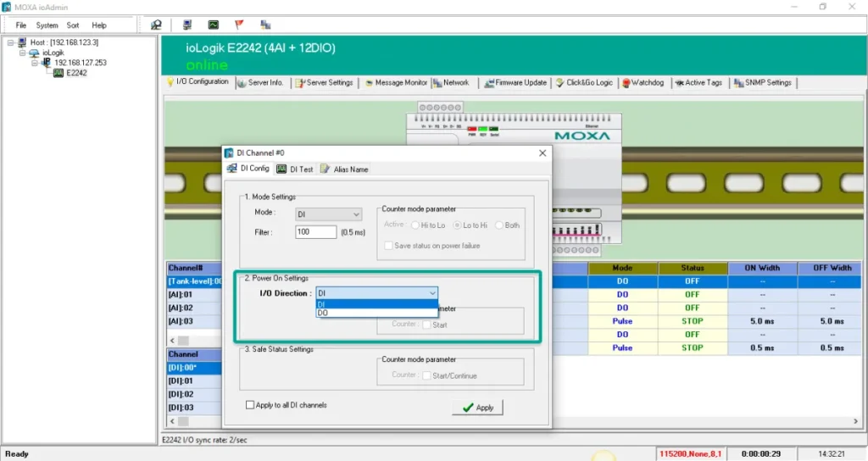The image size is (868, 461).
Task: Click the magnifying glass search toolbar icon
Action: [x=157, y=25]
